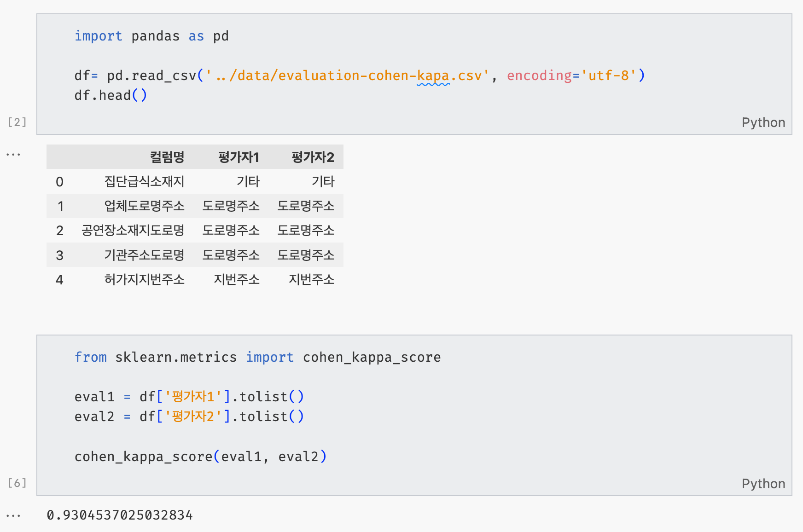Open the more actions menu for the kappa score output
803x532 pixels.
click(13, 515)
